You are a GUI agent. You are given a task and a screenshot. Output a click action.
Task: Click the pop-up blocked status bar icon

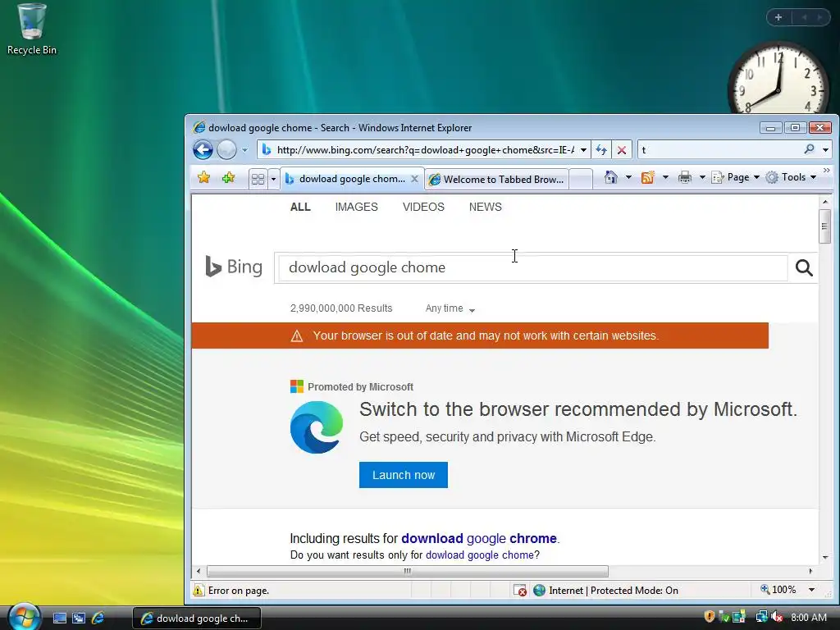point(519,591)
